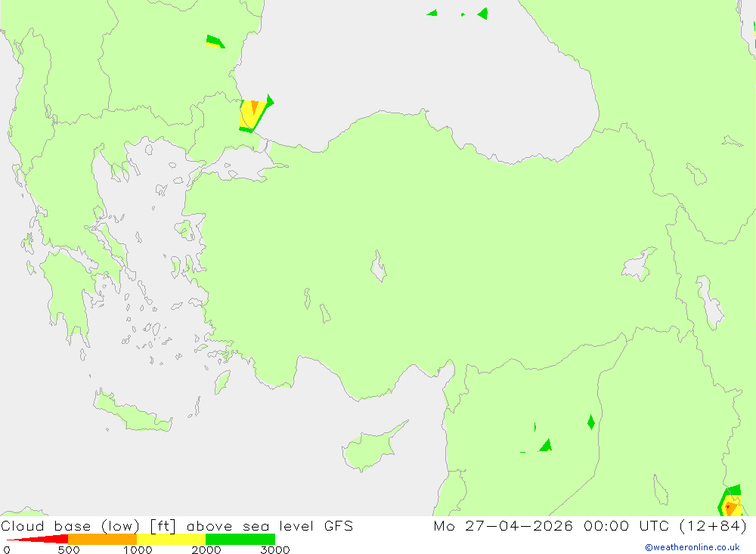Click the legend value '2000'
This screenshot has height=554, width=756.
[206, 549]
